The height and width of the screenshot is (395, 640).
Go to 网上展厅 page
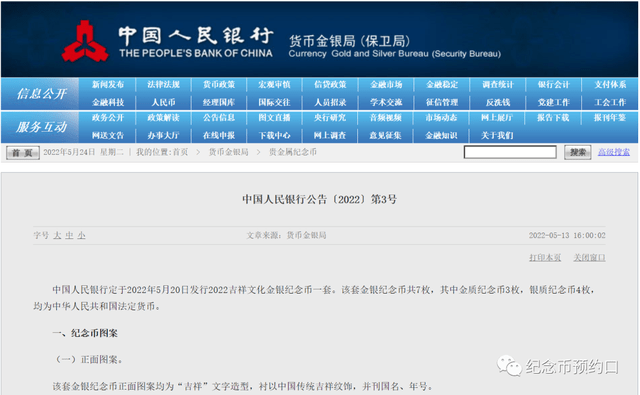(x=497, y=118)
